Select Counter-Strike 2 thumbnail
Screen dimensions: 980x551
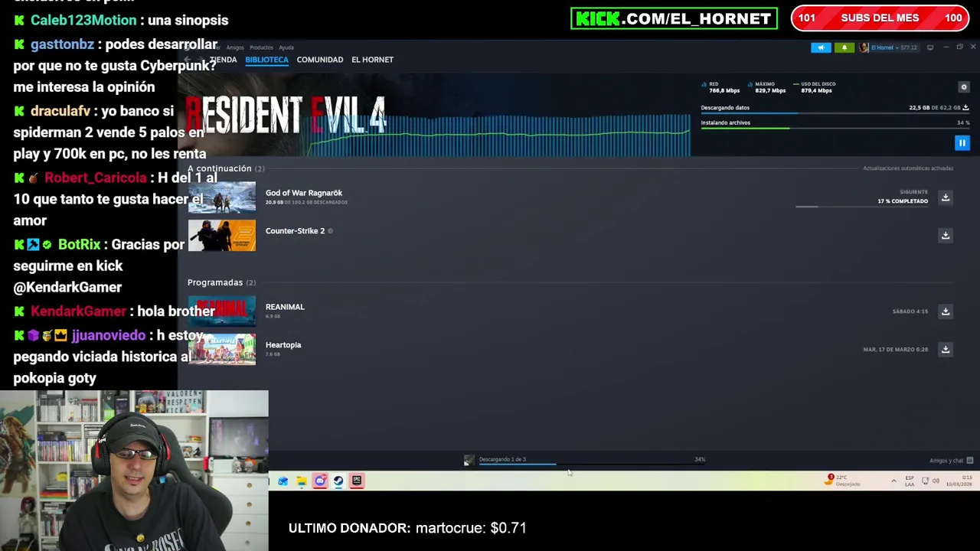click(222, 235)
